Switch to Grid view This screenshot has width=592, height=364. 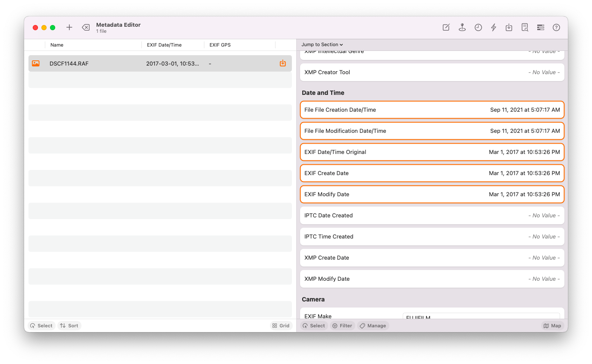pyautogui.click(x=281, y=326)
